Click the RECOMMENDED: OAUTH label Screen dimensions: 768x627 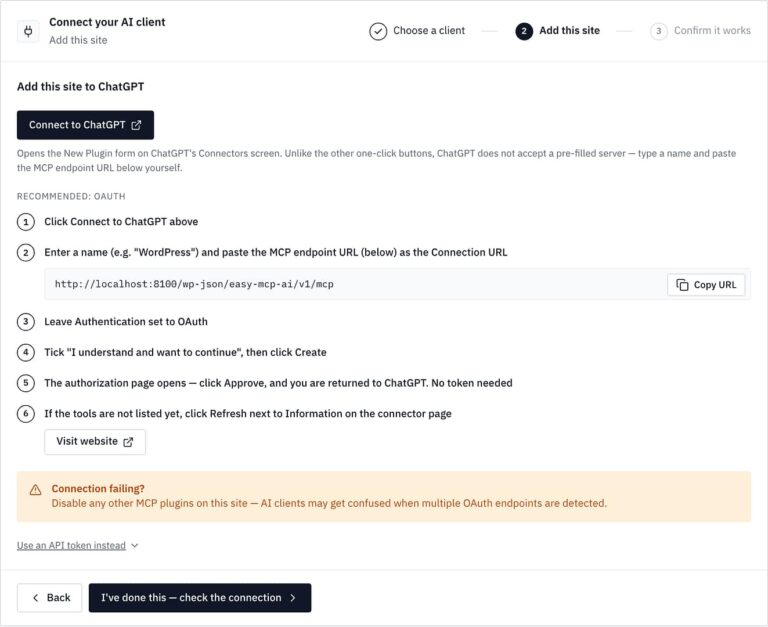tap(71, 196)
